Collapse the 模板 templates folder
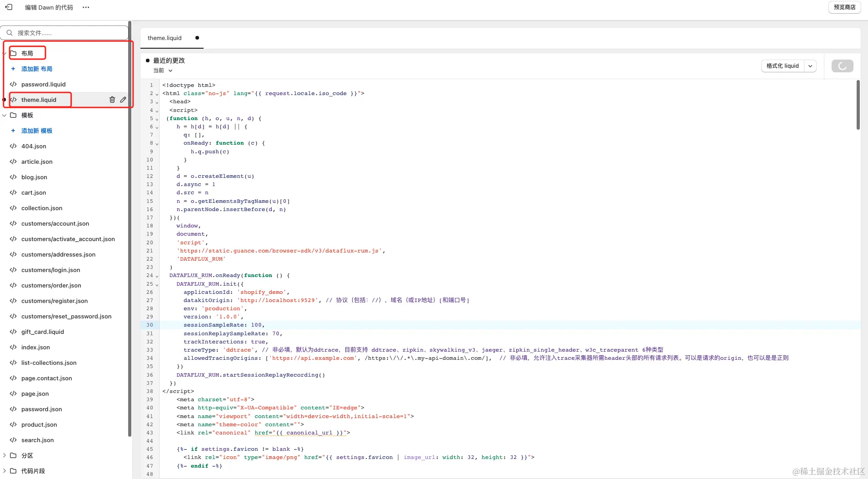Viewport: 868px width, 479px height. point(4,116)
